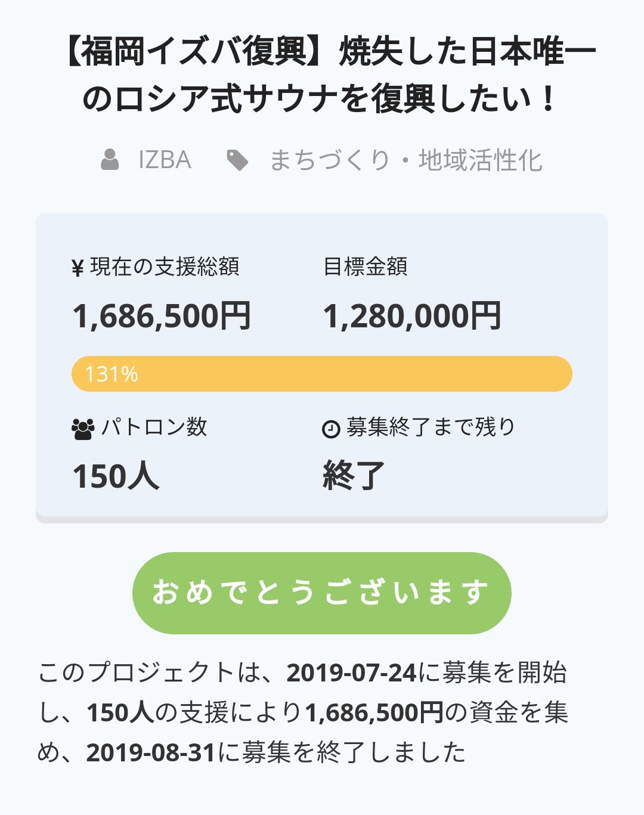Screen dimensions: 644x815
Task: Click the 2019-07-24 start date text
Action: (351, 673)
